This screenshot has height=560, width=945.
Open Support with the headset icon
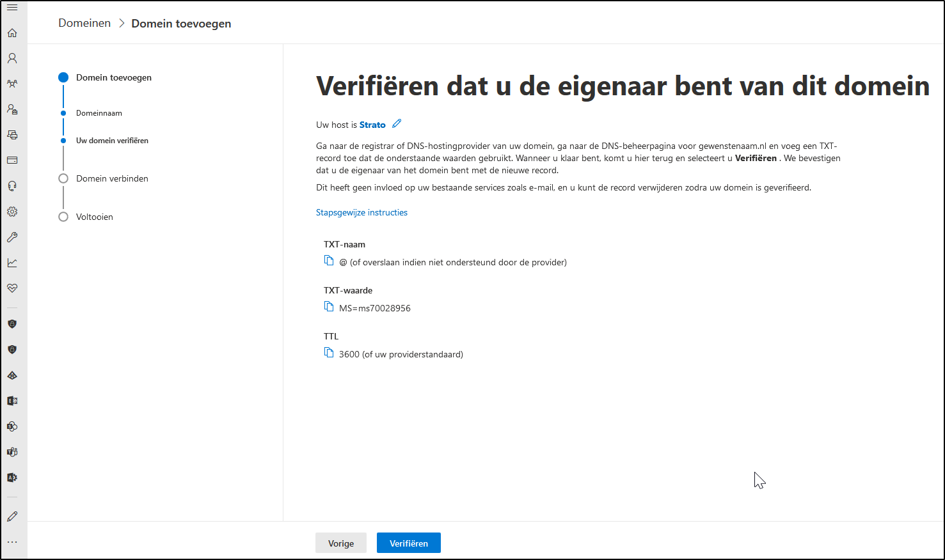(12, 185)
